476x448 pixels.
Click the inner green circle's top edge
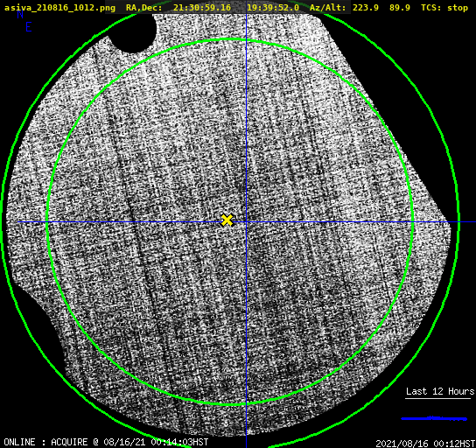click(230, 39)
